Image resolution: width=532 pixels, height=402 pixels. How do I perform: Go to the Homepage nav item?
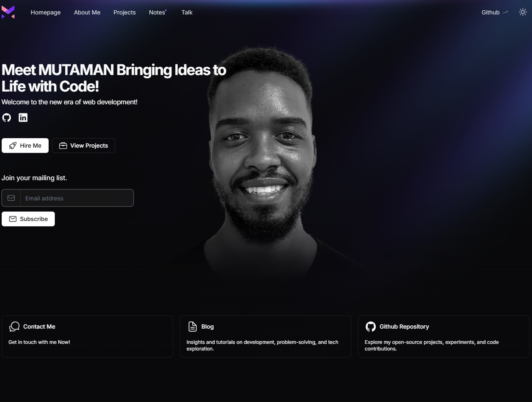[x=46, y=12]
